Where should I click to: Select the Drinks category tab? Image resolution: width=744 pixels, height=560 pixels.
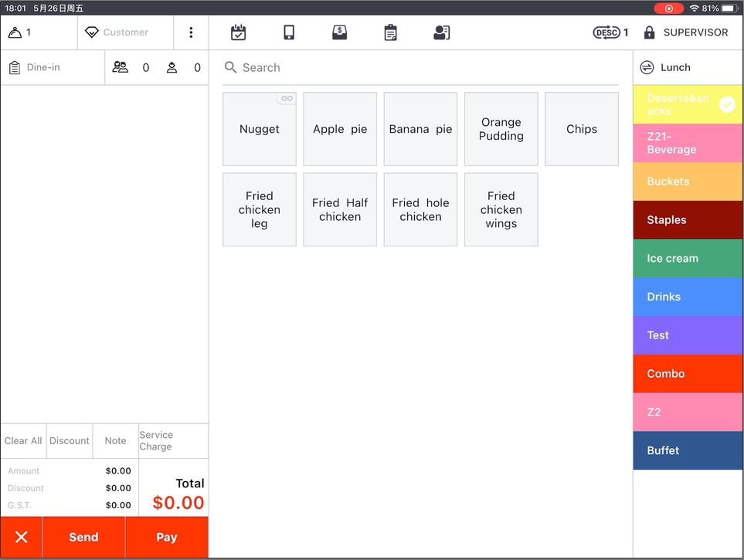688,297
